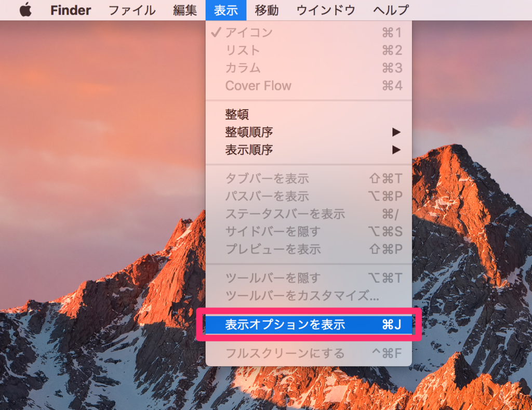This screenshot has height=410, width=532.
Task: Expand the 表示順序 submenu
Action: coord(309,150)
